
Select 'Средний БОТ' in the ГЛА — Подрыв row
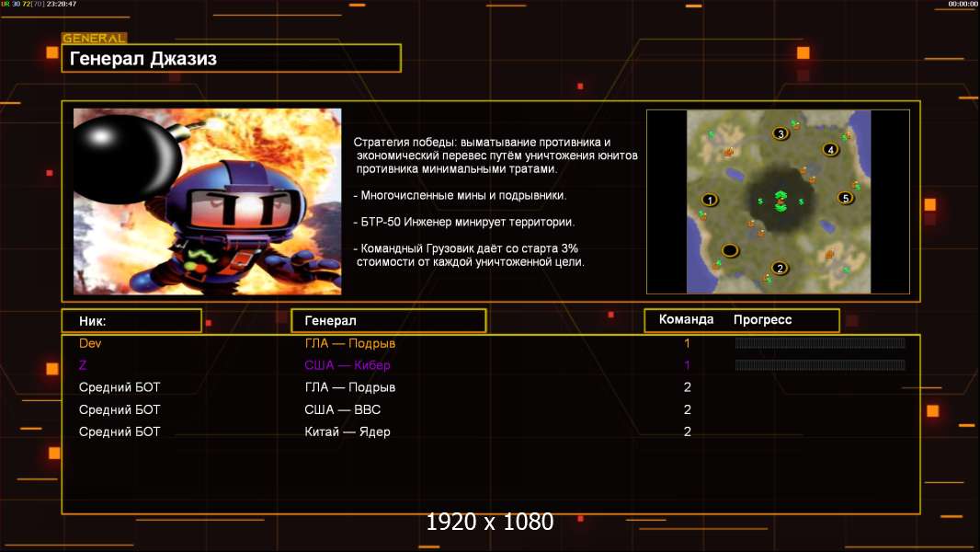(120, 387)
